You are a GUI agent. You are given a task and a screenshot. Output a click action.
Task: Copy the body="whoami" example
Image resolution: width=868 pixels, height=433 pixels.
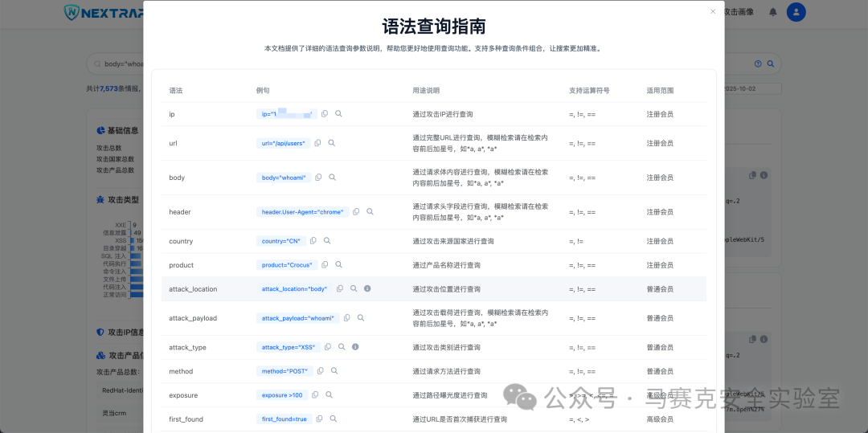click(x=318, y=178)
